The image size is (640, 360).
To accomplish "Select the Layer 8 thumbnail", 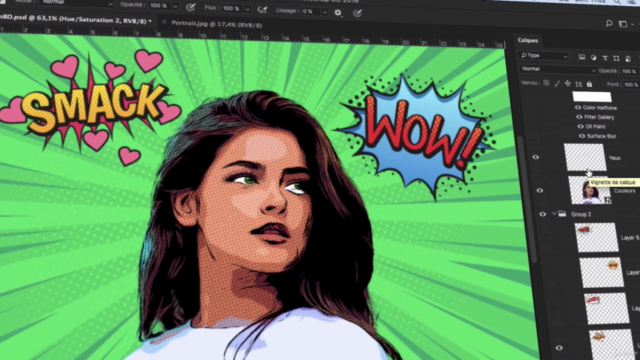I will (596, 237).
